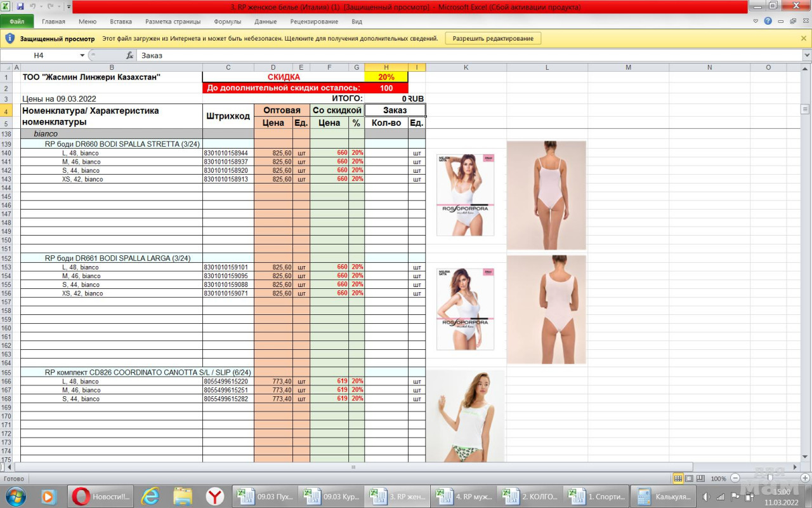Switch to Normal view in status bar
The image size is (812, 508).
pos(678,478)
